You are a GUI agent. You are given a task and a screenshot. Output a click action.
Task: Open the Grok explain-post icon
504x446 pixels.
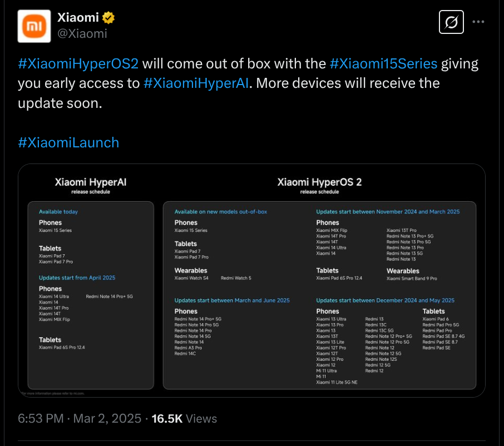point(452,22)
